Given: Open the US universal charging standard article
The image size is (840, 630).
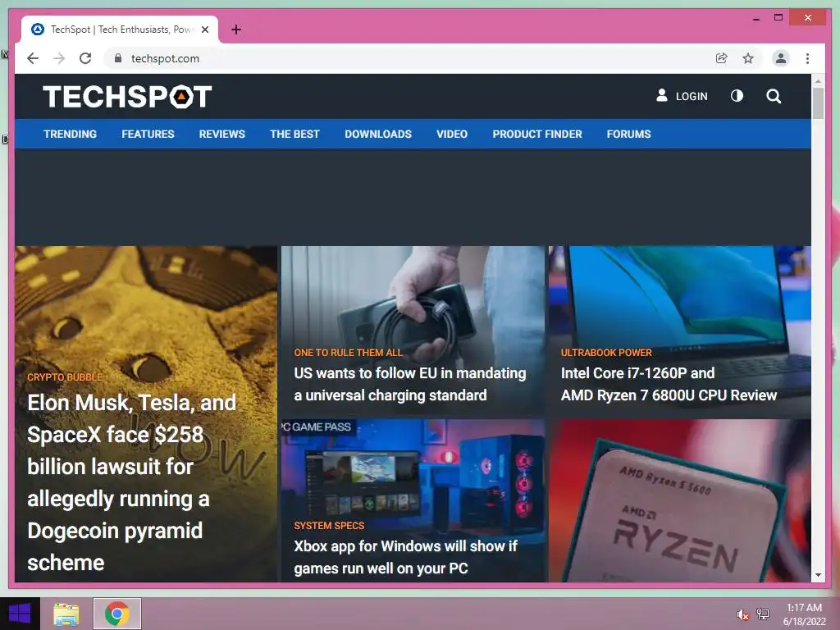Looking at the screenshot, I should click(410, 384).
